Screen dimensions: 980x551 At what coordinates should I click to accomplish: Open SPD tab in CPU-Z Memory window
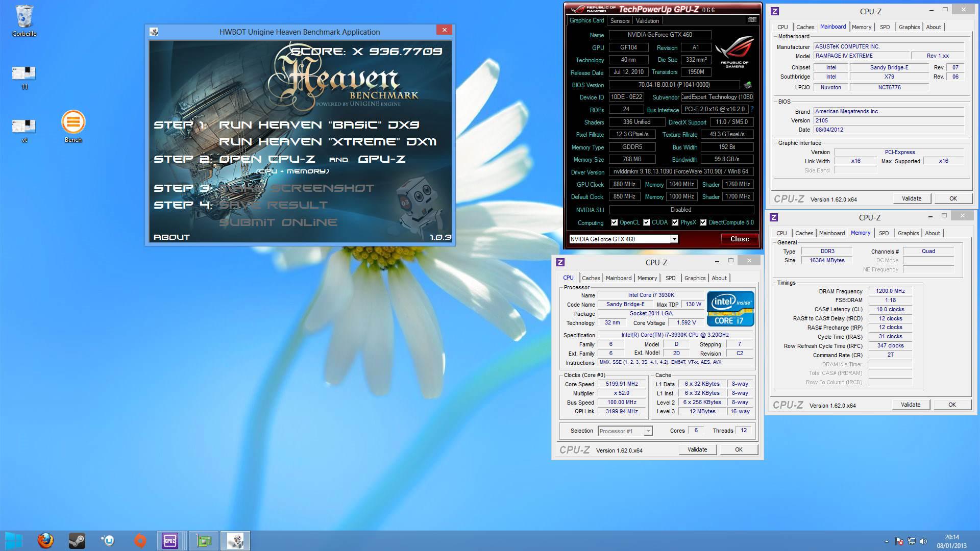tap(884, 233)
